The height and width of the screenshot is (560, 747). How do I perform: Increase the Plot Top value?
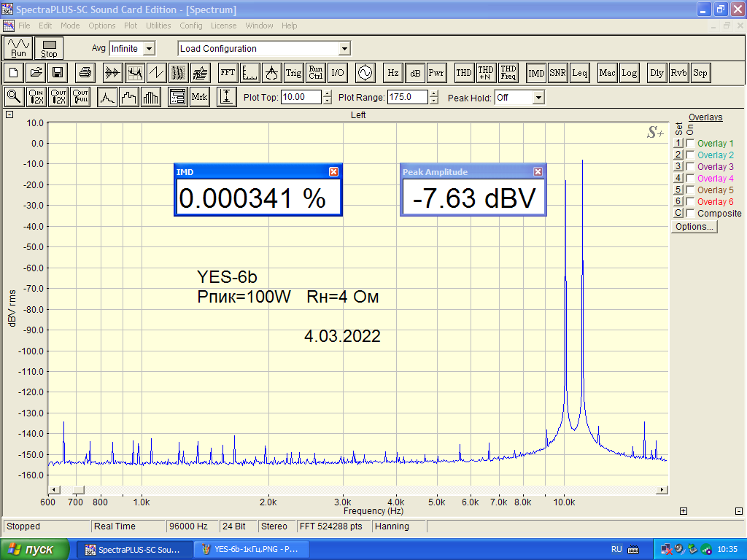(328, 94)
